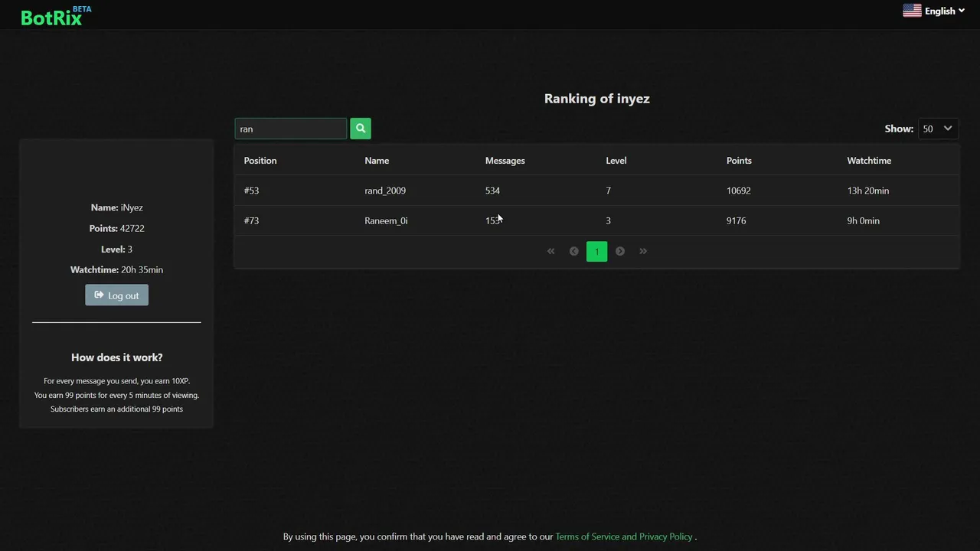The height and width of the screenshot is (551, 980).
Task: Click the Log out button
Action: (x=116, y=295)
